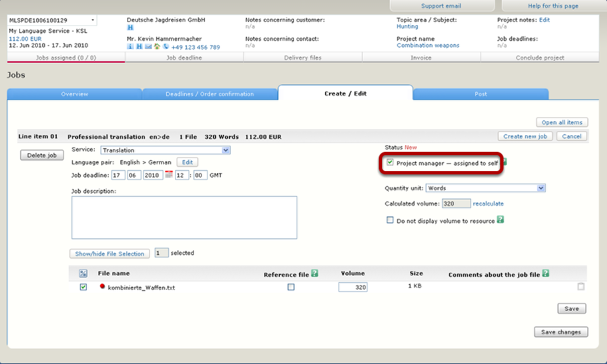Image resolution: width=607 pixels, height=364 pixels.
Task: Open the Deadlines / Order confirmation tab
Action: 210,94
